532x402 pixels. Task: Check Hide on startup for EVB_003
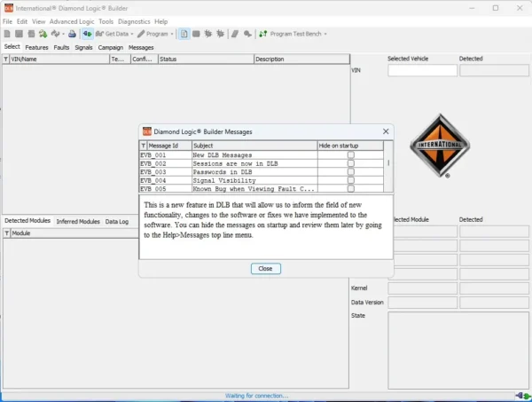351,172
